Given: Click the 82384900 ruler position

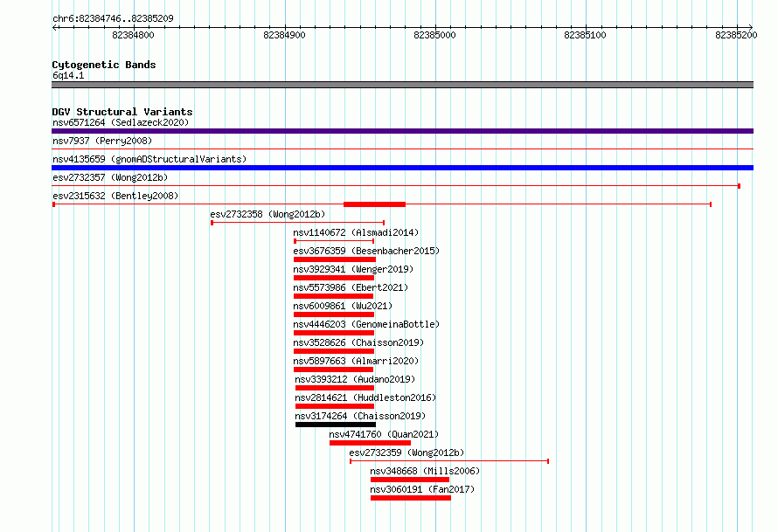Looking at the screenshot, I should (284, 35).
